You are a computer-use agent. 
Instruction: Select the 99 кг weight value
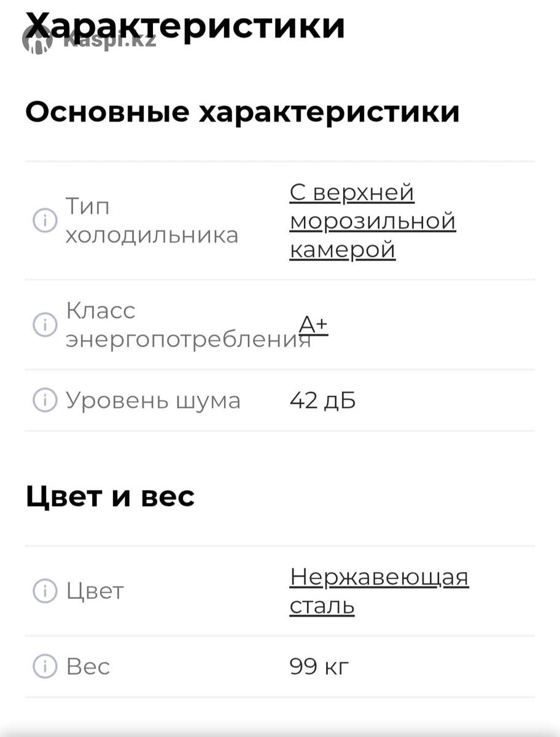319,666
